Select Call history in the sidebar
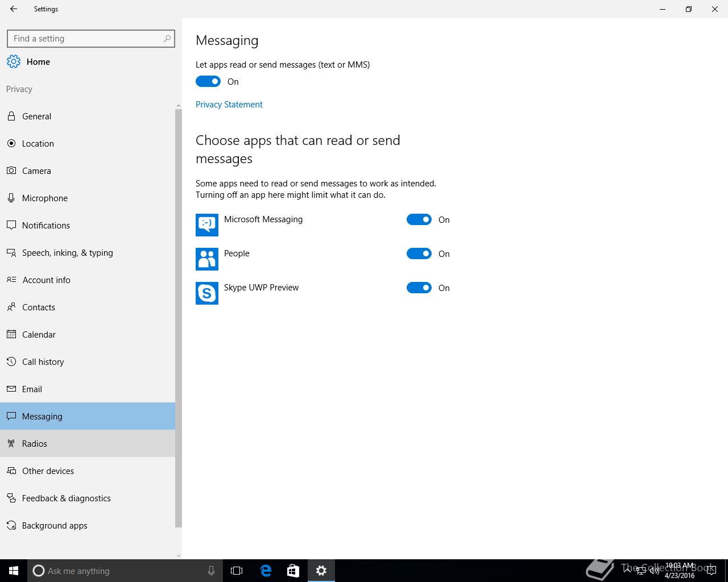The height and width of the screenshot is (582, 728). [x=88, y=361]
